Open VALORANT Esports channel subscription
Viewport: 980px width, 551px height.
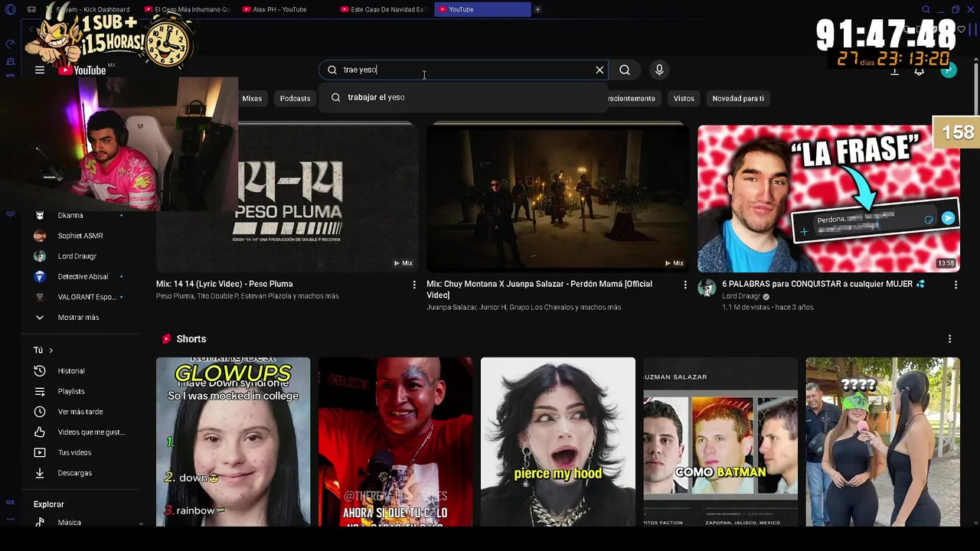point(80,296)
